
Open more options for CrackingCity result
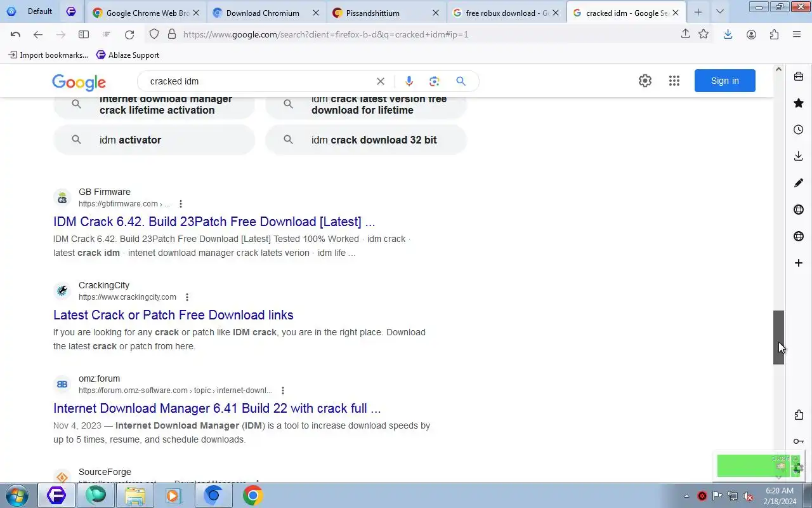(x=187, y=297)
